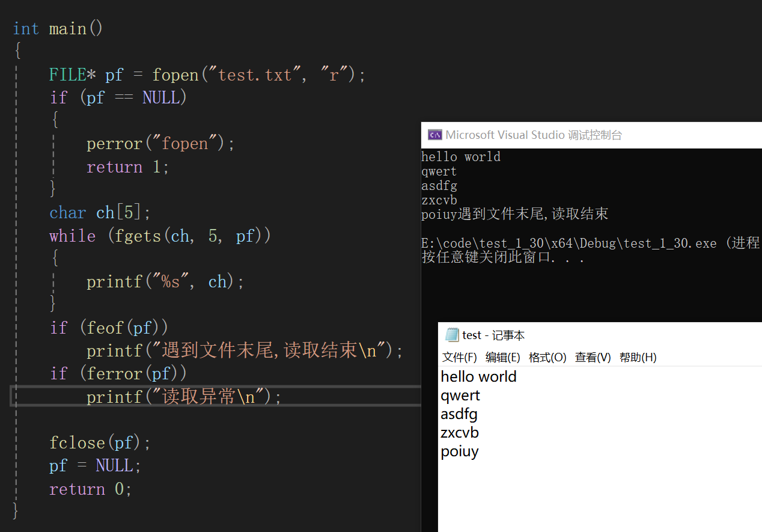The height and width of the screenshot is (532, 762).
Task: Click the test - 记事本 title bar
Action: [x=600, y=335]
